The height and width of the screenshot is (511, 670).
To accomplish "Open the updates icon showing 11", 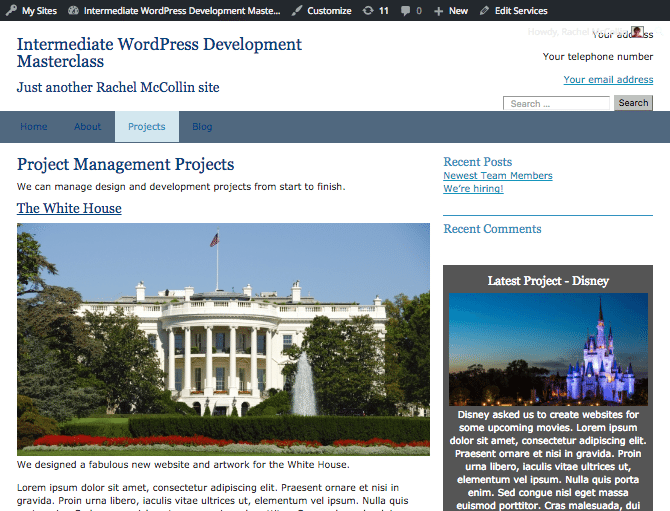I will [368, 10].
